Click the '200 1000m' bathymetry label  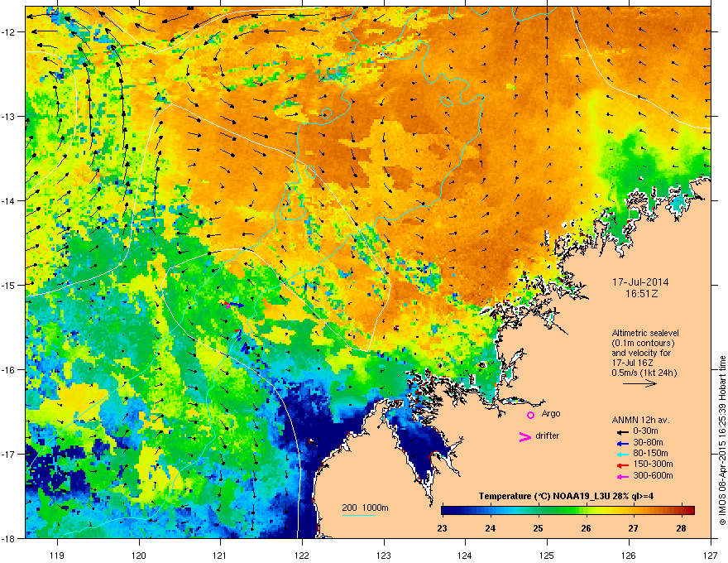[x=365, y=508]
